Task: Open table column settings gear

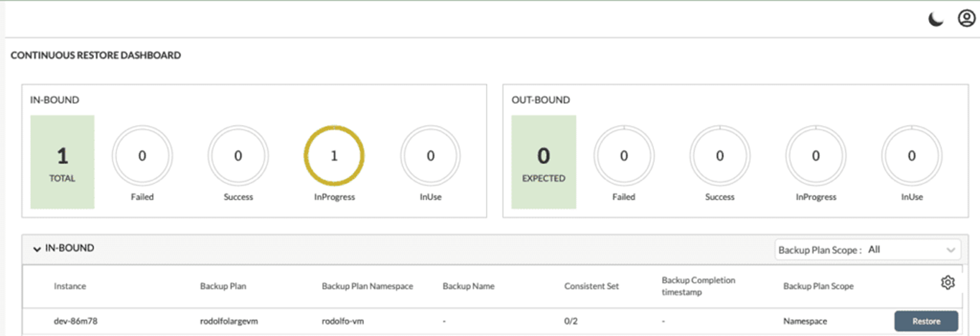Action: pos(948,283)
